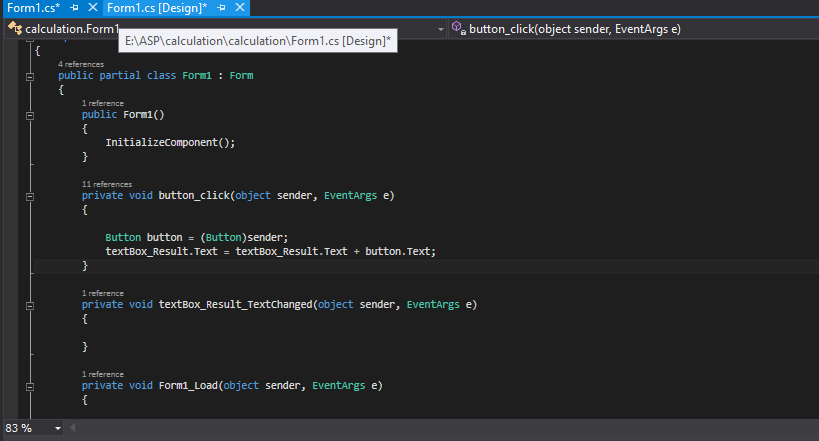Collapse the button_click method block

tap(30, 196)
